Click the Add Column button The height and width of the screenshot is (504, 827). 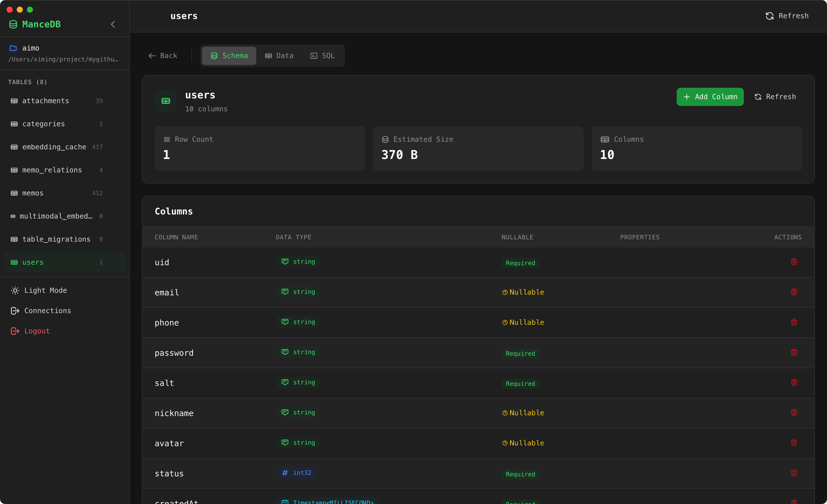coord(710,97)
